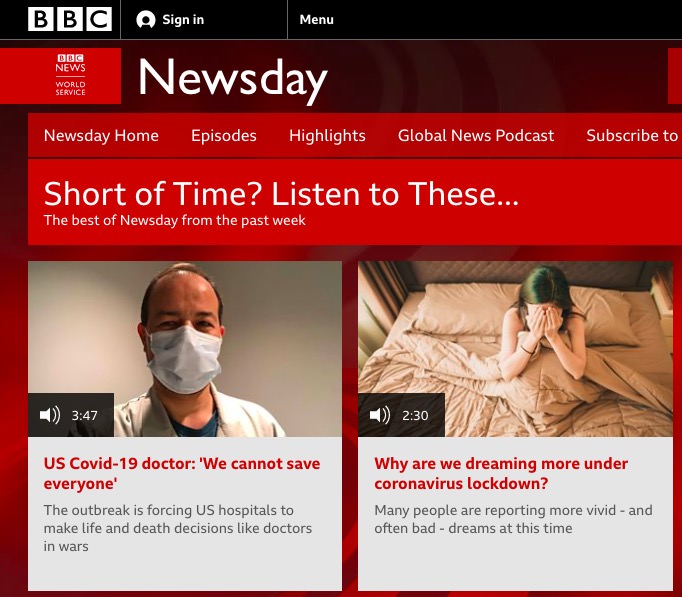Click the Sign in user avatar icon
The image size is (682, 597).
[x=146, y=20]
